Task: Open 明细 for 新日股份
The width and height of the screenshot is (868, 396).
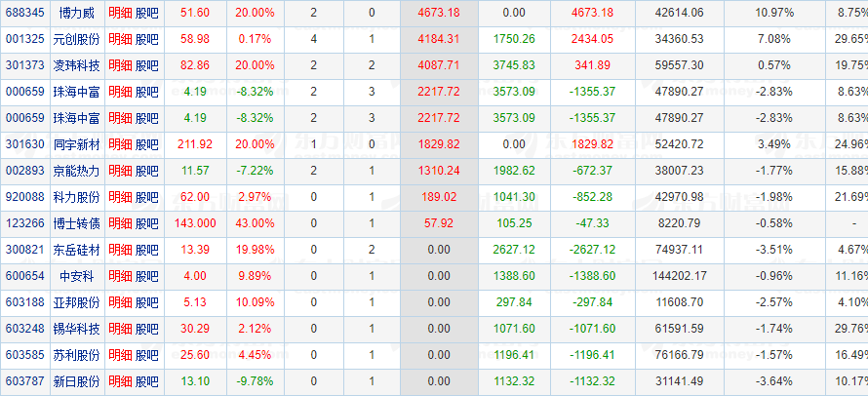Action: click(x=120, y=381)
